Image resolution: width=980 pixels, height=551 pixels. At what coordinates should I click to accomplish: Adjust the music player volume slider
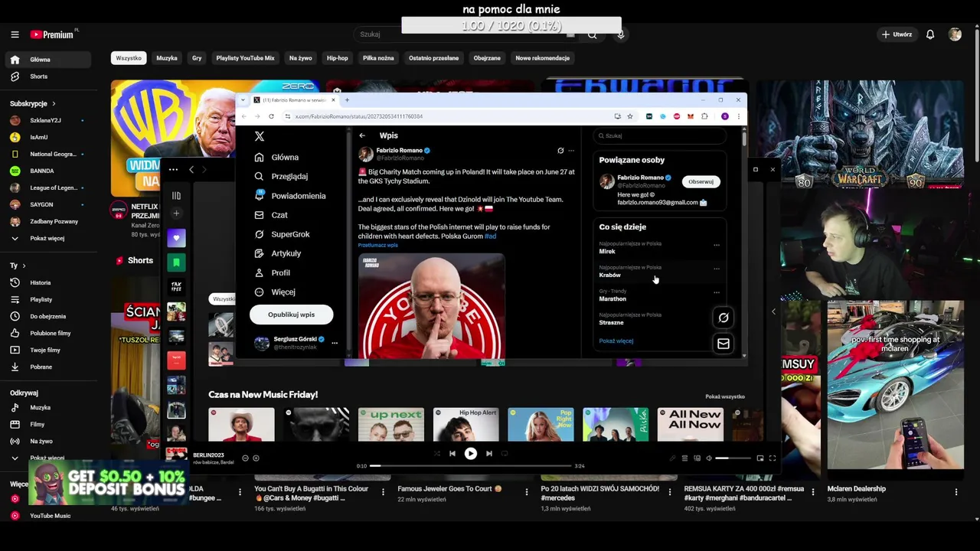pos(732,458)
